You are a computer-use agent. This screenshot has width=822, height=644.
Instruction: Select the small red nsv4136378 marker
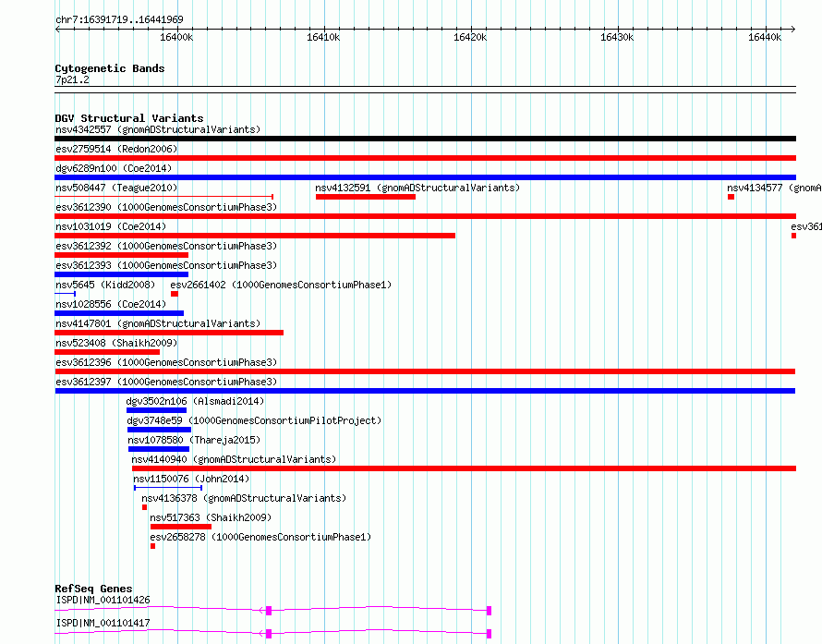(145, 507)
